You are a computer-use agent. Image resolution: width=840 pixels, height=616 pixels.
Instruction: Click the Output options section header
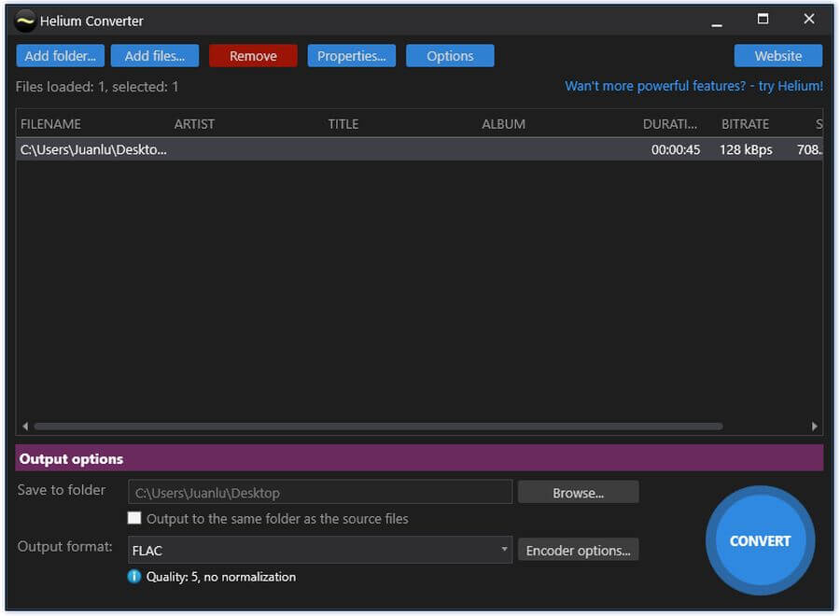tap(419, 458)
